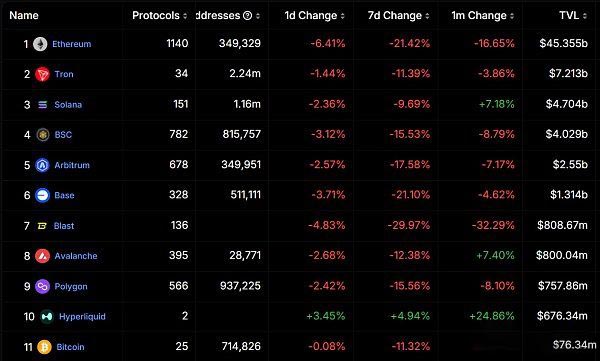Click the Name column header

[24, 15]
